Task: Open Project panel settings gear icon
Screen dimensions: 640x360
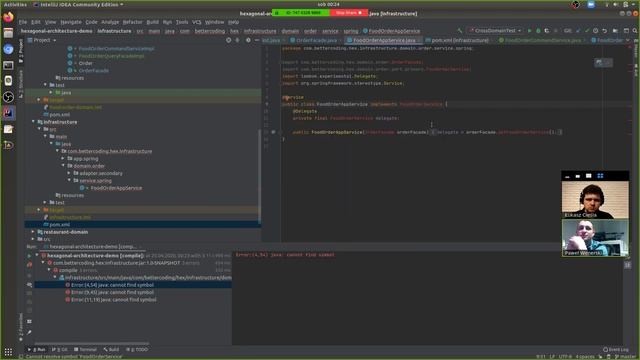Action: pyautogui.click(x=248, y=40)
